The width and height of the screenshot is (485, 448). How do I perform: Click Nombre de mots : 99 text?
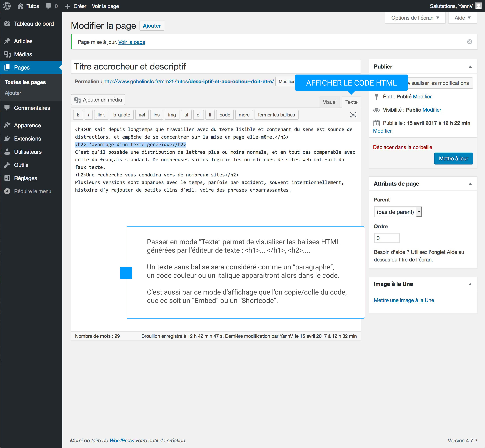click(97, 336)
